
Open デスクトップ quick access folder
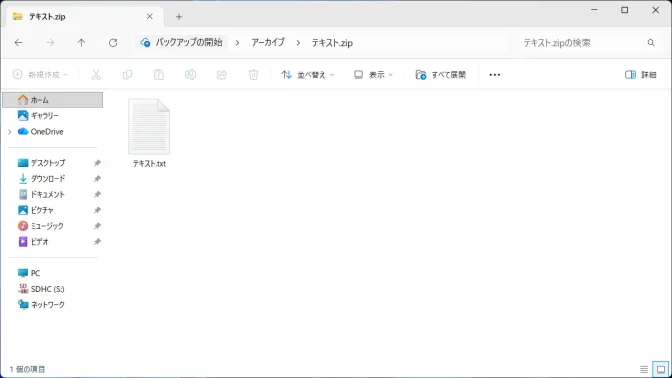[x=48, y=163]
